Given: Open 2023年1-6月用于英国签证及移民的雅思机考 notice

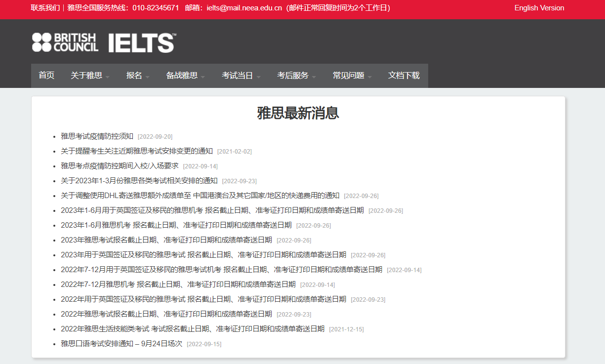Looking at the screenshot, I should click(x=212, y=210).
